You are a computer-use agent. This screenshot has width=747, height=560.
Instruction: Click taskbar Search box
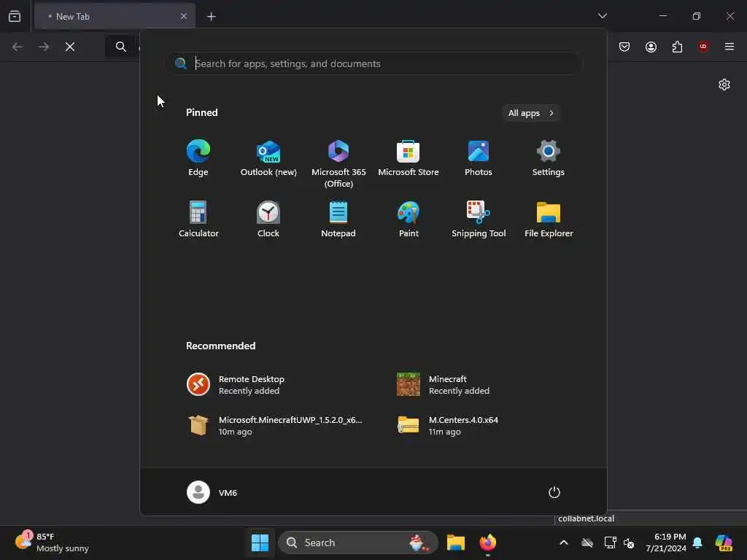357,542
